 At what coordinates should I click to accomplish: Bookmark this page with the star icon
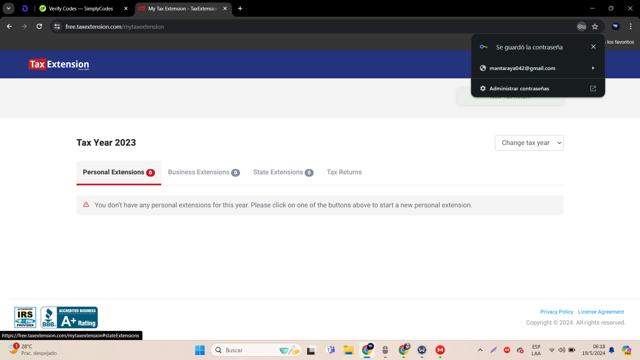coord(595,27)
